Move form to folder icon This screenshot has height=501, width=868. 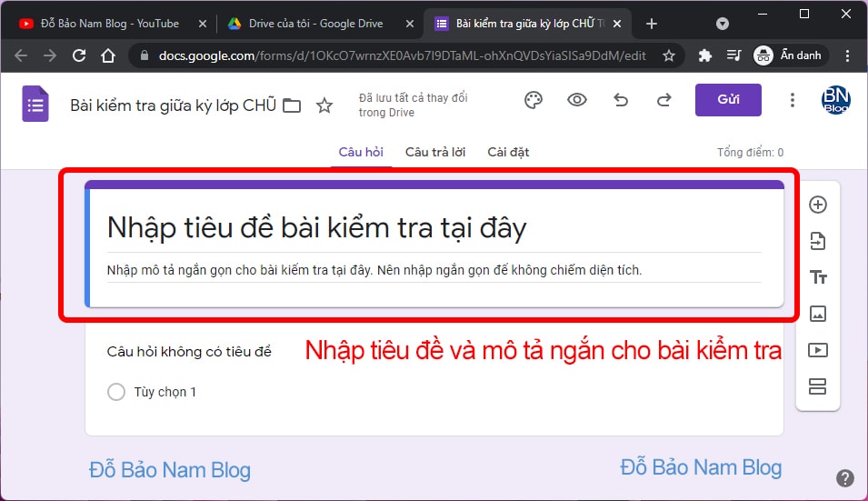click(x=292, y=105)
